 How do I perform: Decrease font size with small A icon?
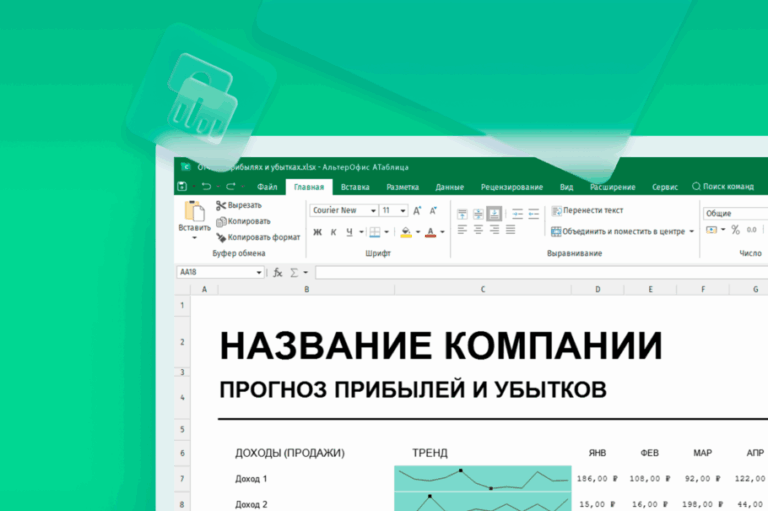[x=433, y=211]
